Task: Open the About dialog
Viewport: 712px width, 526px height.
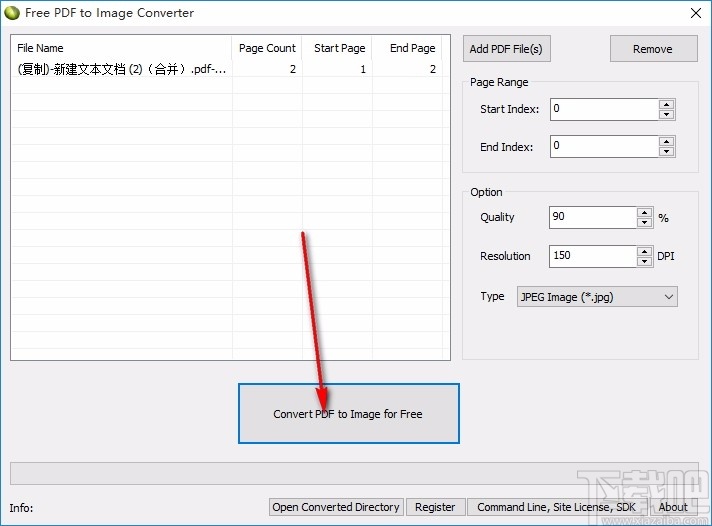Action: pos(673,507)
